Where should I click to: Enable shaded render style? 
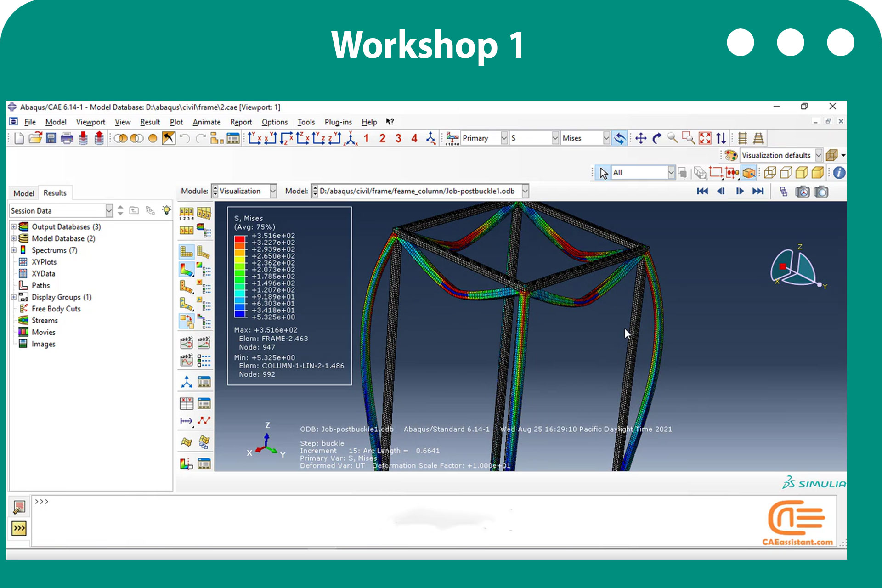(818, 173)
